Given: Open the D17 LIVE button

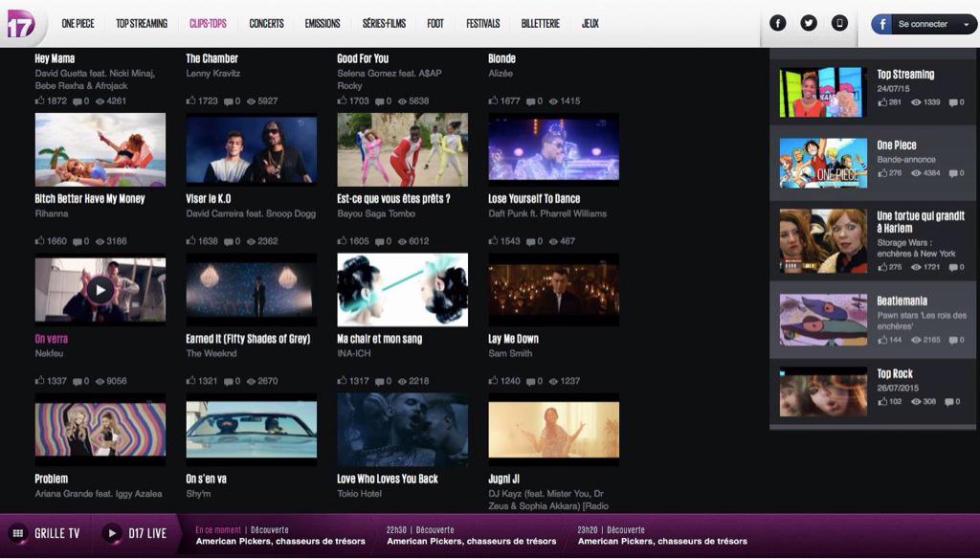Looking at the screenshot, I should coord(134,533).
